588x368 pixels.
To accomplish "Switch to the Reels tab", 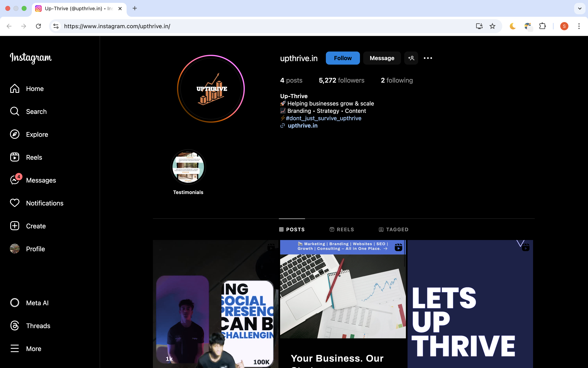I will point(342,230).
